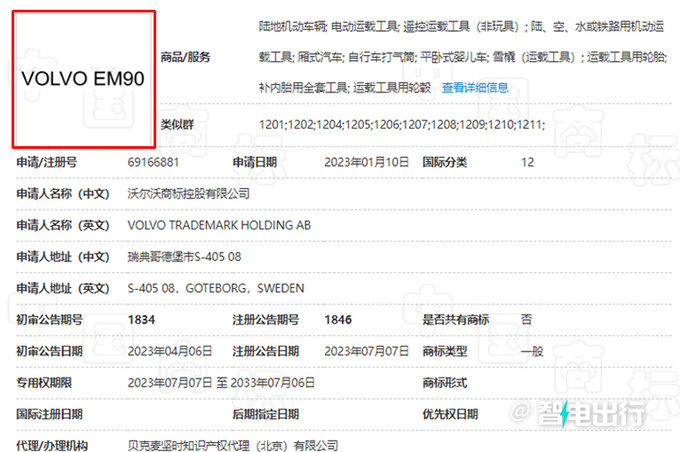This screenshot has width=680, height=452.
Task: Click the 注册公告期号 label
Action: [x=265, y=320]
